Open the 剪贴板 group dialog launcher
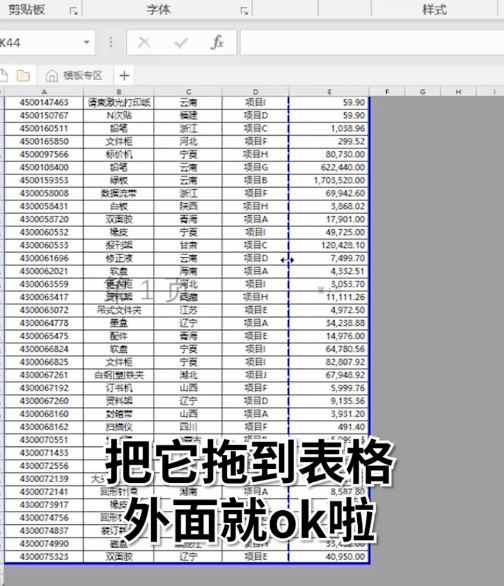The height and width of the screenshot is (586, 504). point(74,12)
